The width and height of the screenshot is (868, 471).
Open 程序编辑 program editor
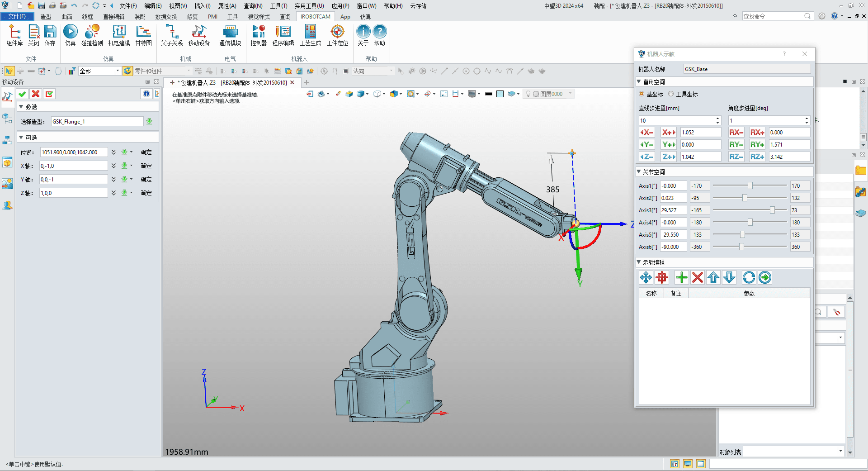pyautogui.click(x=283, y=35)
